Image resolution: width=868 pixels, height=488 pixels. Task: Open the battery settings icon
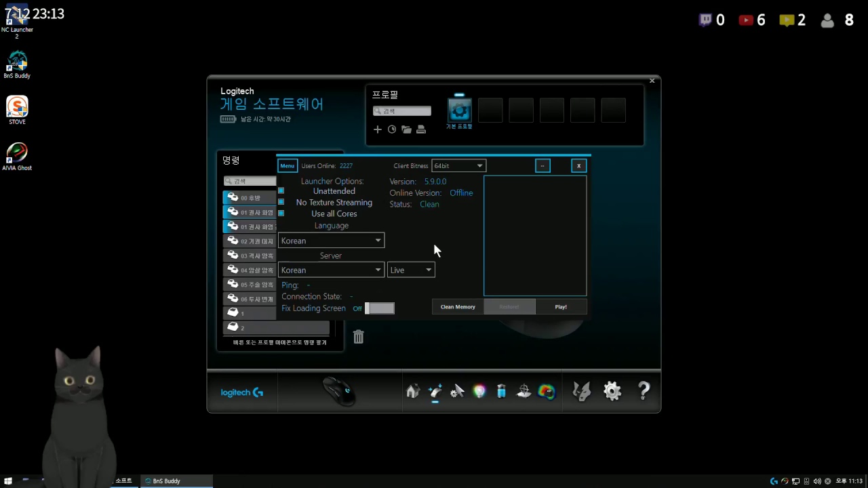pyautogui.click(x=501, y=391)
